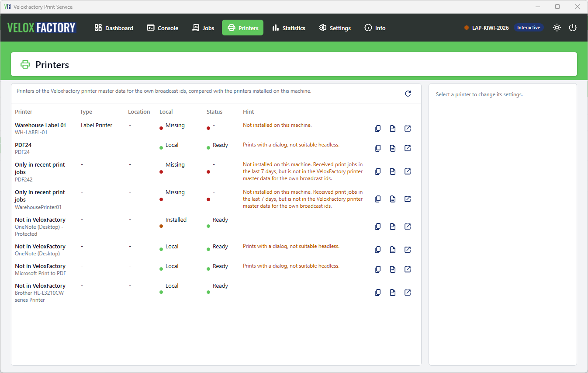The height and width of the screenshot is (373, 588).
Task: Click copy icon in PDF242 row
Action: (378, 171)
